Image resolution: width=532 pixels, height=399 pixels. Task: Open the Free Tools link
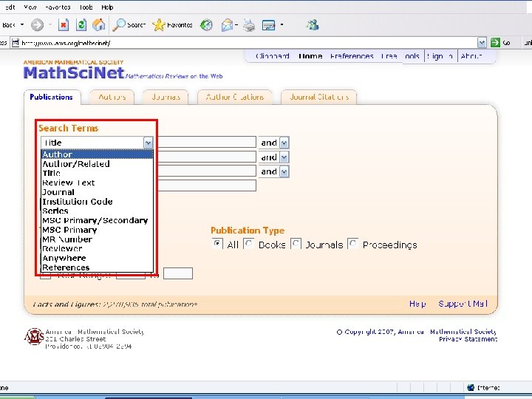click(x=400, y=56)
